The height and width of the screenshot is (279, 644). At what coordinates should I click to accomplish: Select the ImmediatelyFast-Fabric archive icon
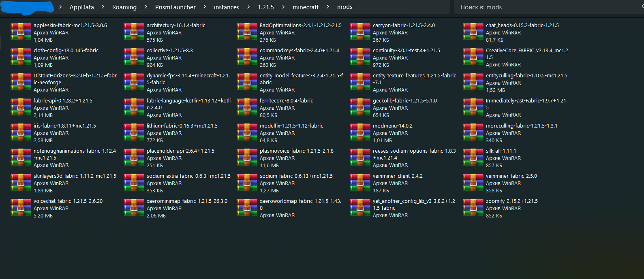tap(473, 107)
